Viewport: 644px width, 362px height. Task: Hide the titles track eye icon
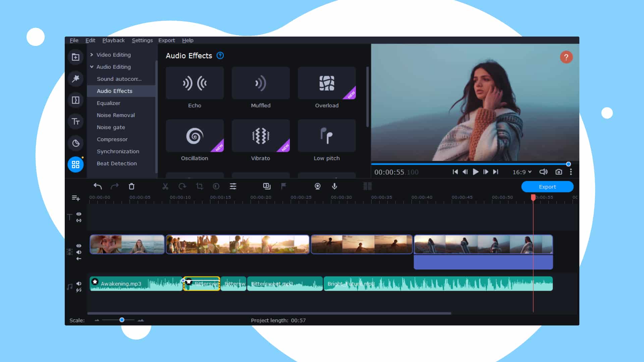point(79,214)
